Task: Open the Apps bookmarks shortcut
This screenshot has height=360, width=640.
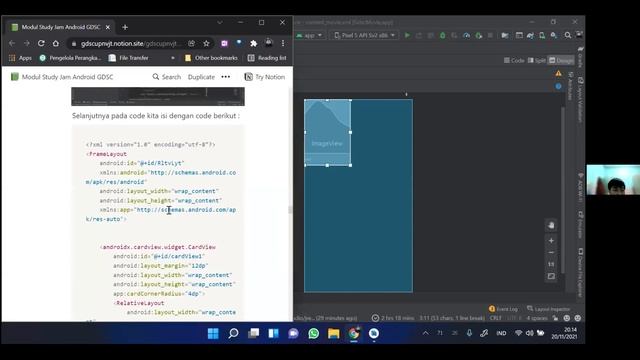Action: pyautogui.click(x=20, y=58)
